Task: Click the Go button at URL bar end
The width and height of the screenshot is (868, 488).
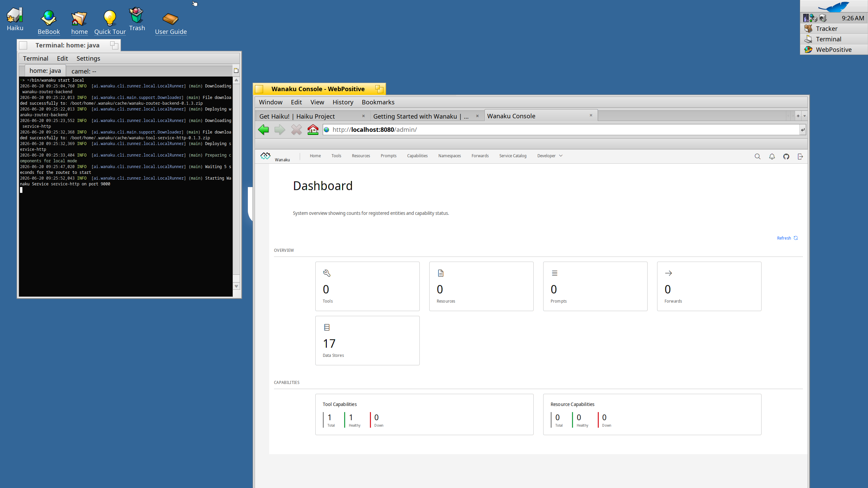Action: click(x=803, y=129)
